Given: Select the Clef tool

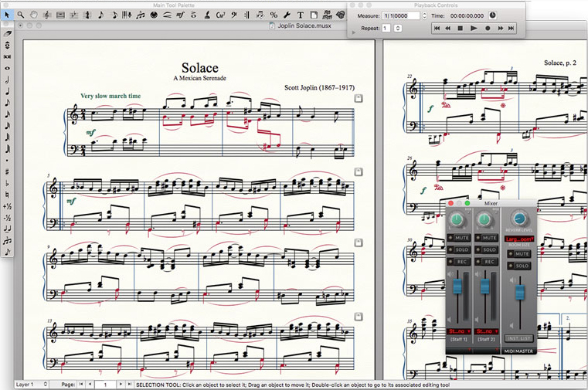Looking at the screenshot, I should (x=233, y=15).
